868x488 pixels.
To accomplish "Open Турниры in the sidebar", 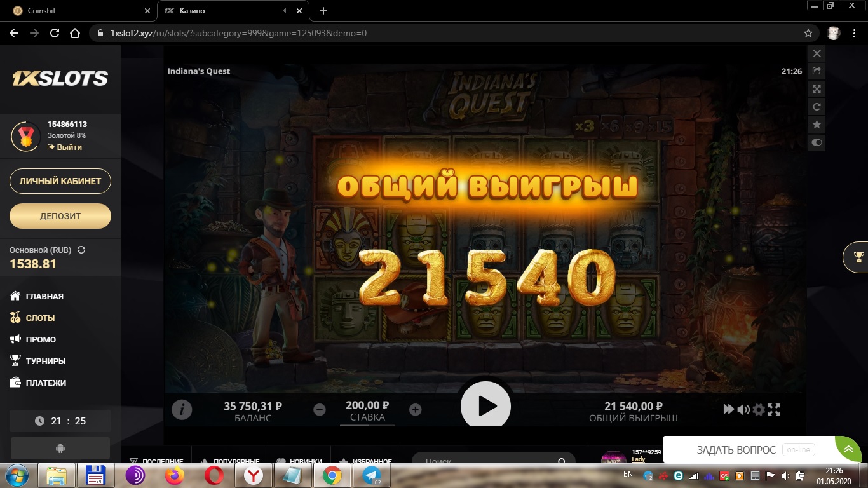I will pos(38,361).
